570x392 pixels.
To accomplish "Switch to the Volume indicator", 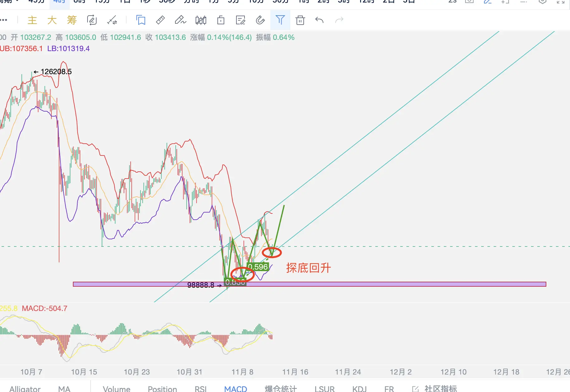I will [x=116, y=389].
